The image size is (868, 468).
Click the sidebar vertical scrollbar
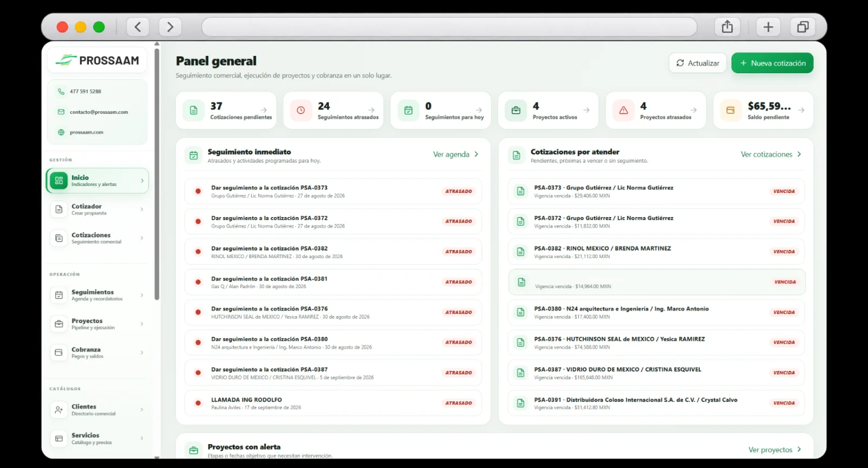157,174
